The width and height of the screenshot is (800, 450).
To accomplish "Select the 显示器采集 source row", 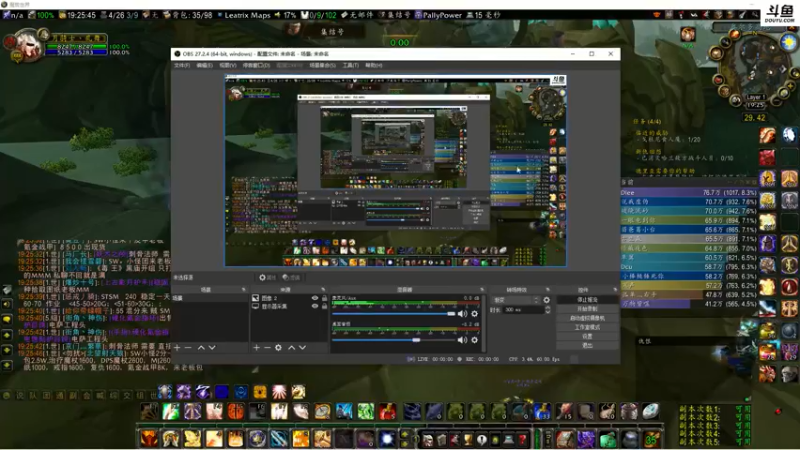I will click(x=289, y=306).
